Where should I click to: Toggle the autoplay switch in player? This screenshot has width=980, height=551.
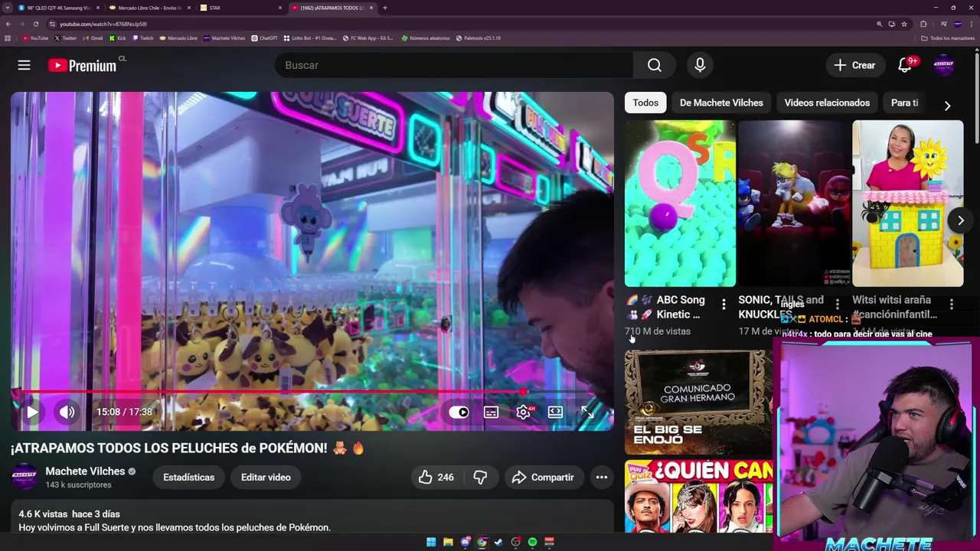[x=459, y=412]
